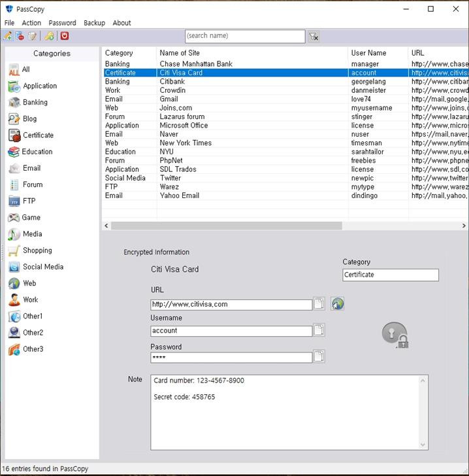Viewport: 469px width, 476px height.
Task: Click the URL text field
Action: click(x=231, y=305)
